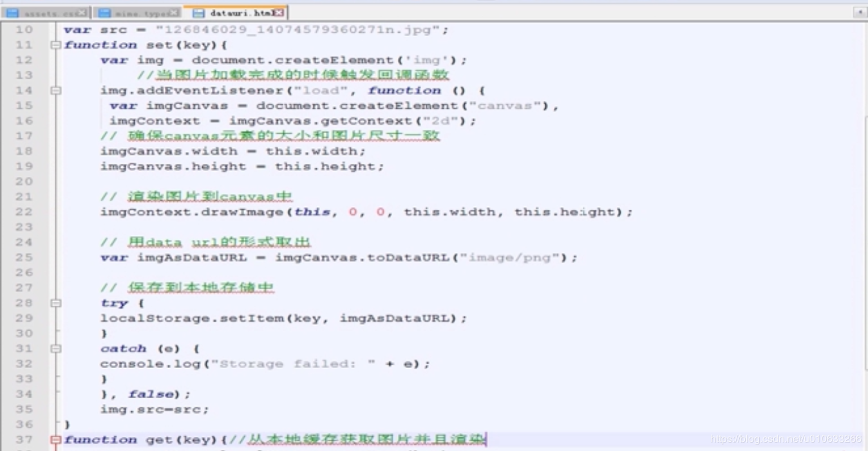Click 'function get(key){' on line 37
This screenshot has height=451, width=868.
pyautogui.click(x=146, y=440)
